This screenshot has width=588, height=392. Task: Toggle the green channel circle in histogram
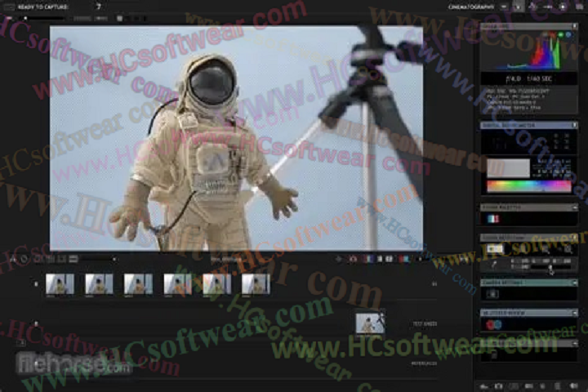click(x=561, y=35)
